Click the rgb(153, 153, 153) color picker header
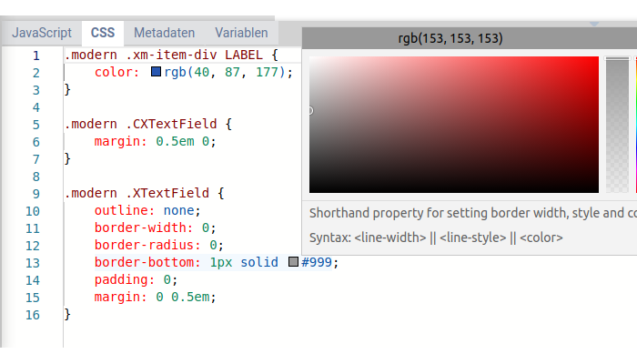 470,38
